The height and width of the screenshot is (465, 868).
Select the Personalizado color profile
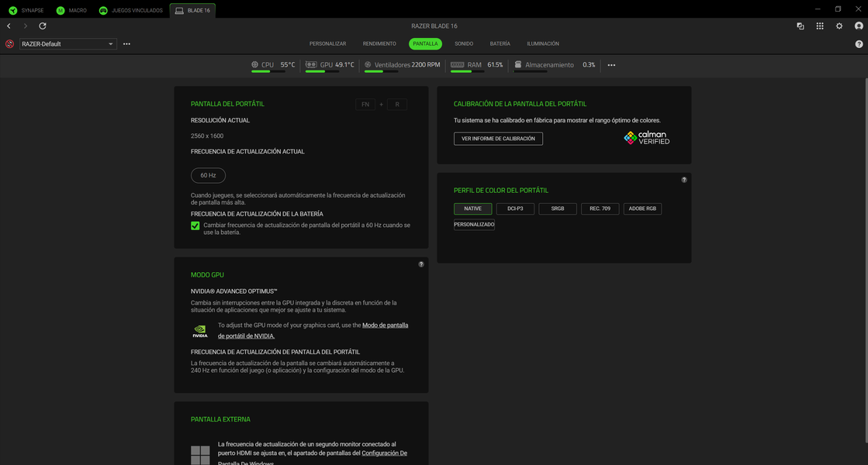(475, 225)
